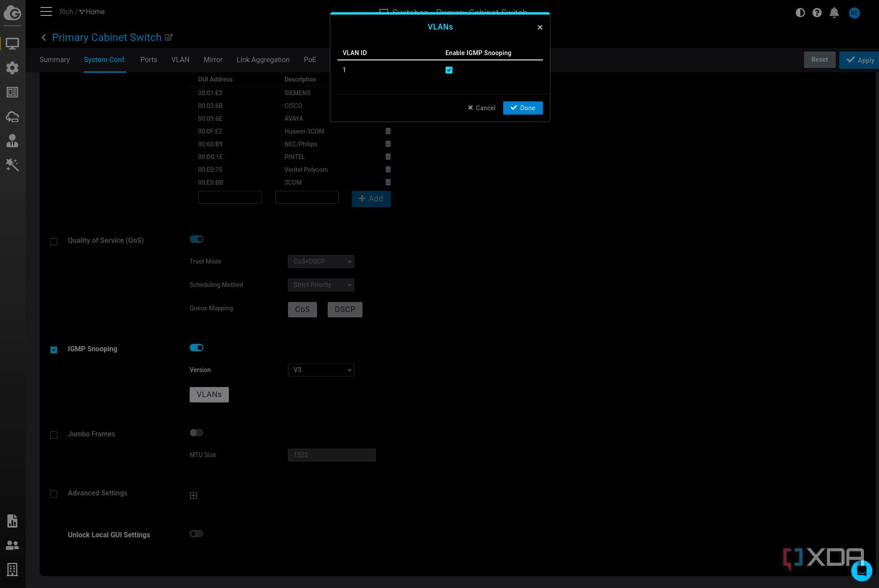
Task: Uncheck the IGMP Snooping checkbox
Action: click(54, 350)
